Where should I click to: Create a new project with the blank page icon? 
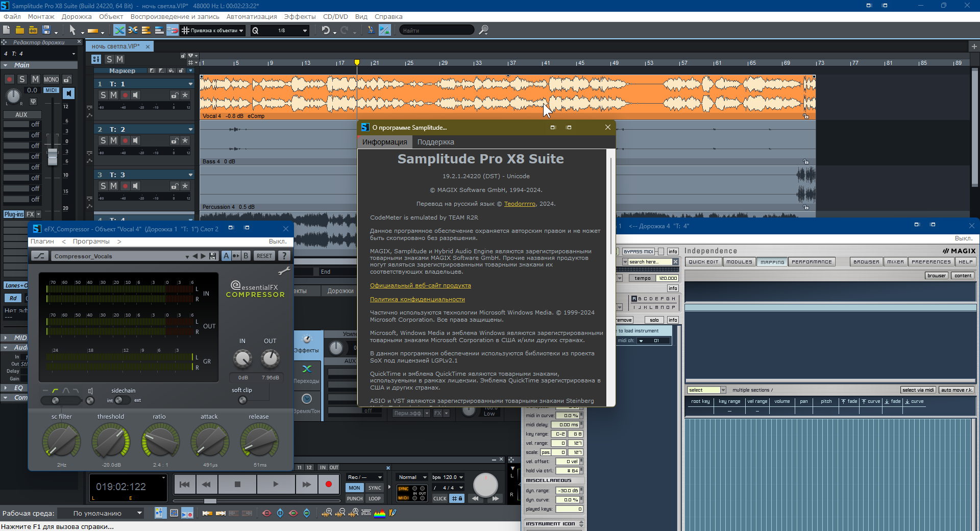[x=7, y=30]
